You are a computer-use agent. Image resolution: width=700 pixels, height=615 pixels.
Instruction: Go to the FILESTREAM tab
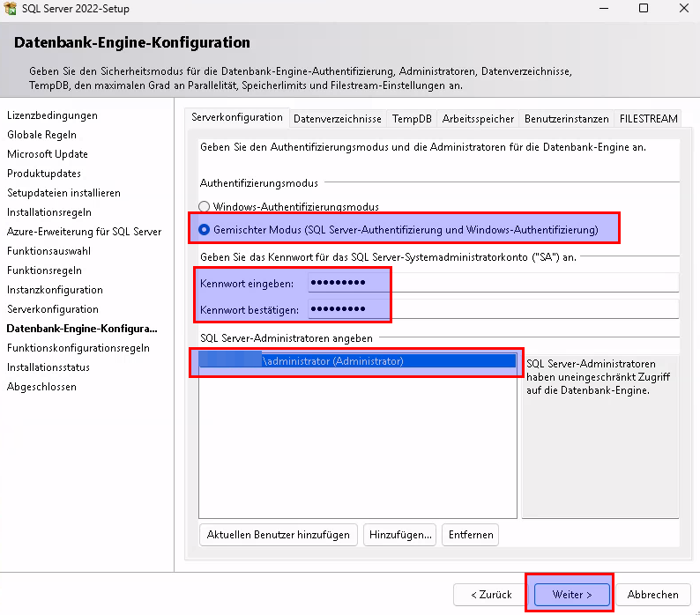click(648, 119)
